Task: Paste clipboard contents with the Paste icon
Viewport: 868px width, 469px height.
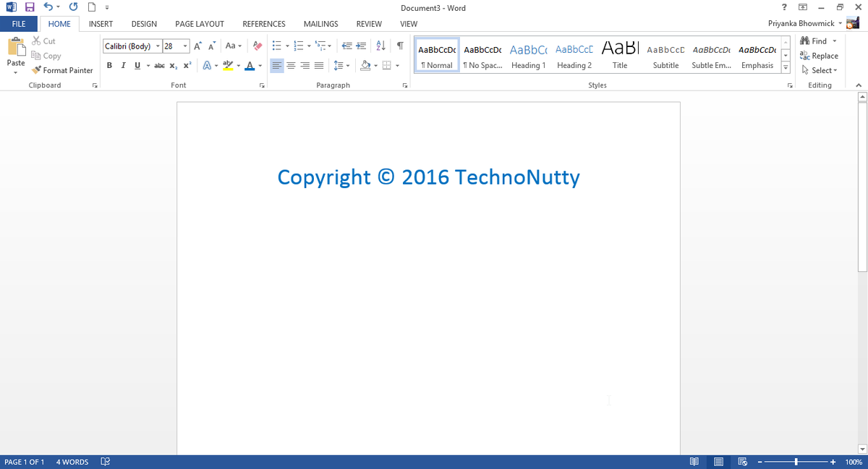Action: 16,47
